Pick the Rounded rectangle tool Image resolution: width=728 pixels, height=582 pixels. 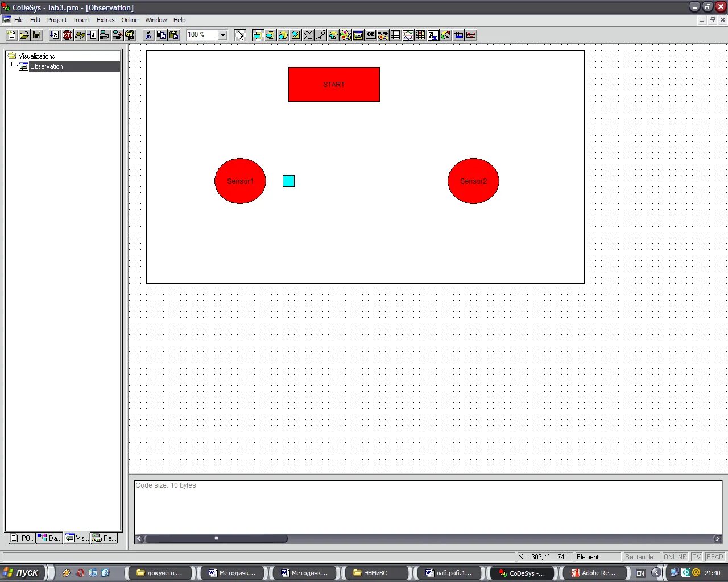270,35
